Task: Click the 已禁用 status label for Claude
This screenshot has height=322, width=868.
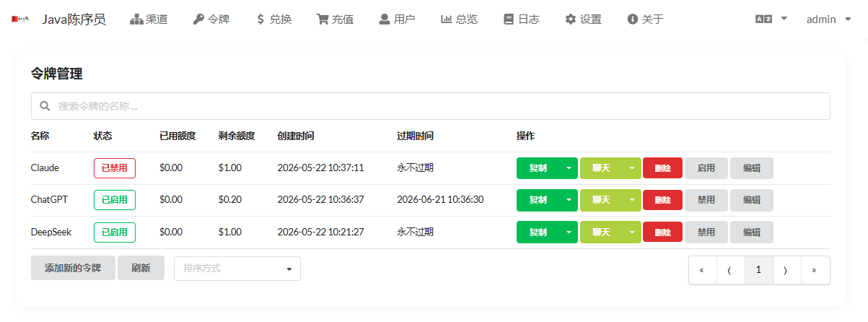Action: pyautogui.click(x=115, y=168)
